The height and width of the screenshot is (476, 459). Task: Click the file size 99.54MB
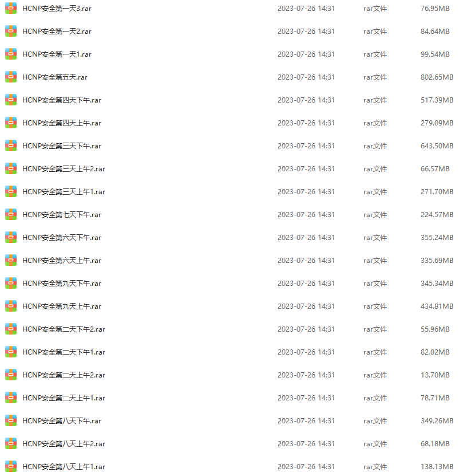[x=435, y=54]
